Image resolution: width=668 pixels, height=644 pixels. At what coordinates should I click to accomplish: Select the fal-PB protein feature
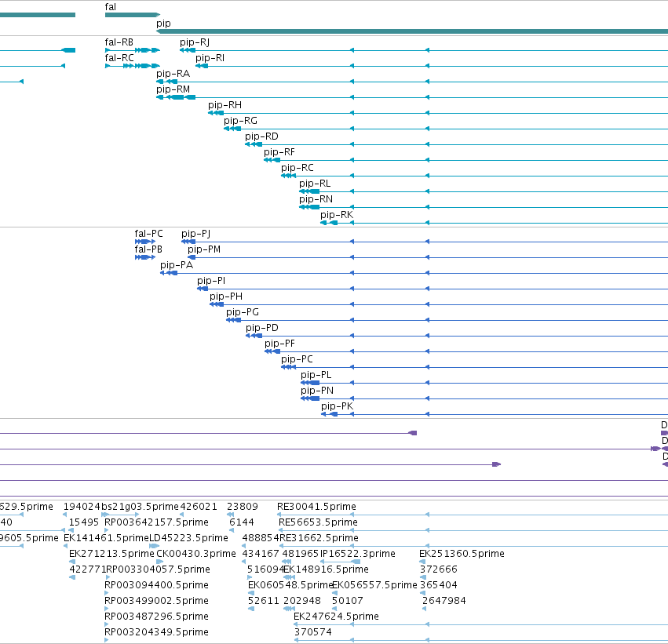tap(148, 249)
